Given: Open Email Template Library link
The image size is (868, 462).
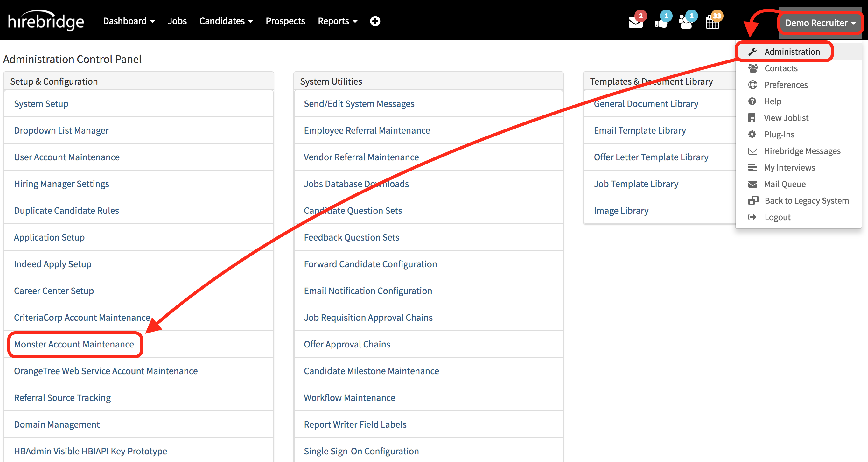Looking at the screenshot, I should (x=640, y=130).
